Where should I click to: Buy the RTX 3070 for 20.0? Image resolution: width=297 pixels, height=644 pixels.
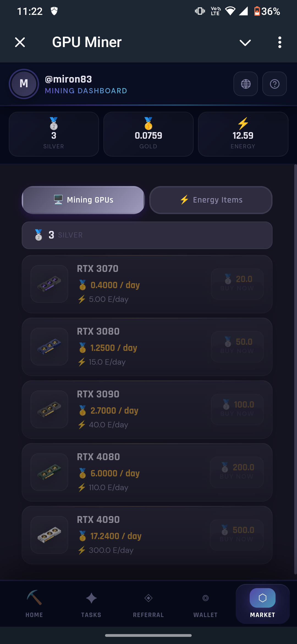(237, 284)
